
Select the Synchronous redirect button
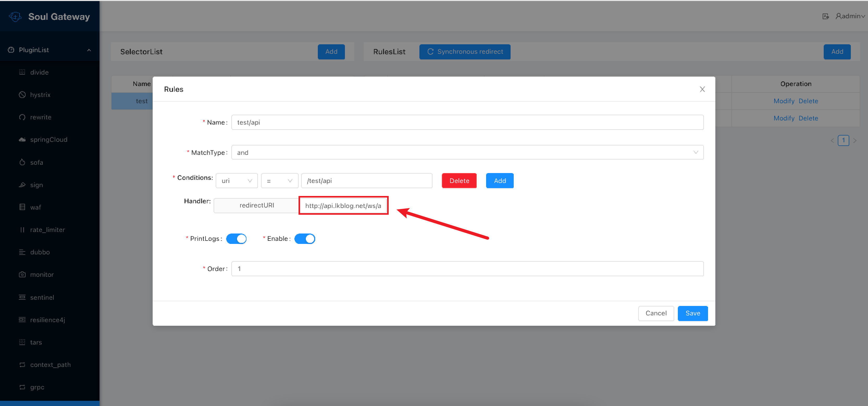point(465,52)
